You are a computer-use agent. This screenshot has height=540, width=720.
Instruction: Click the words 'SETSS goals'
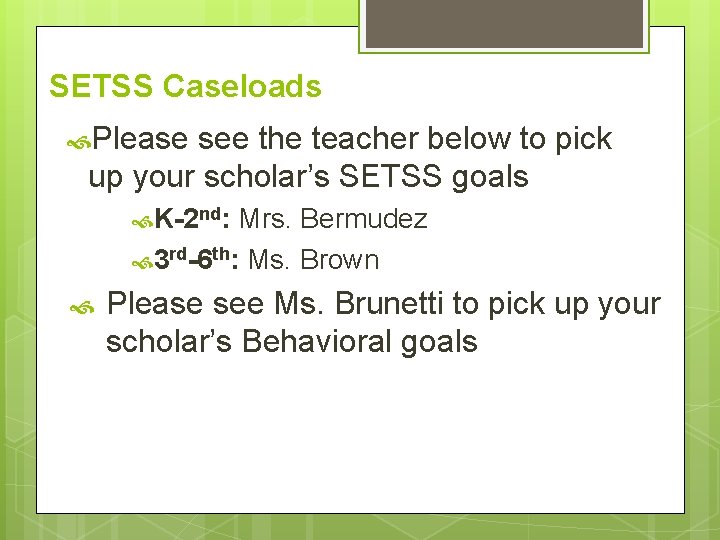pos(433,176)
